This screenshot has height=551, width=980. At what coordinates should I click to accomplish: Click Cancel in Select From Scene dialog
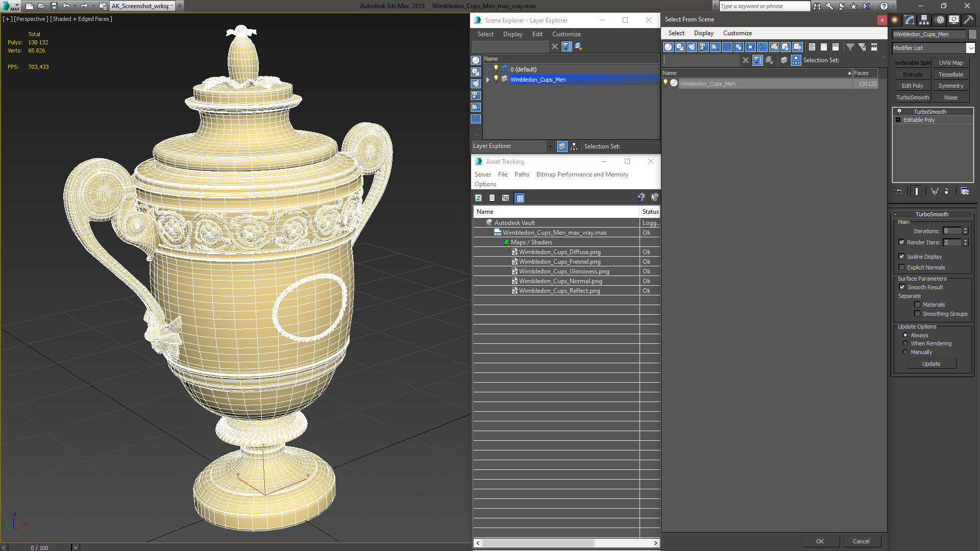click(861, 541)
